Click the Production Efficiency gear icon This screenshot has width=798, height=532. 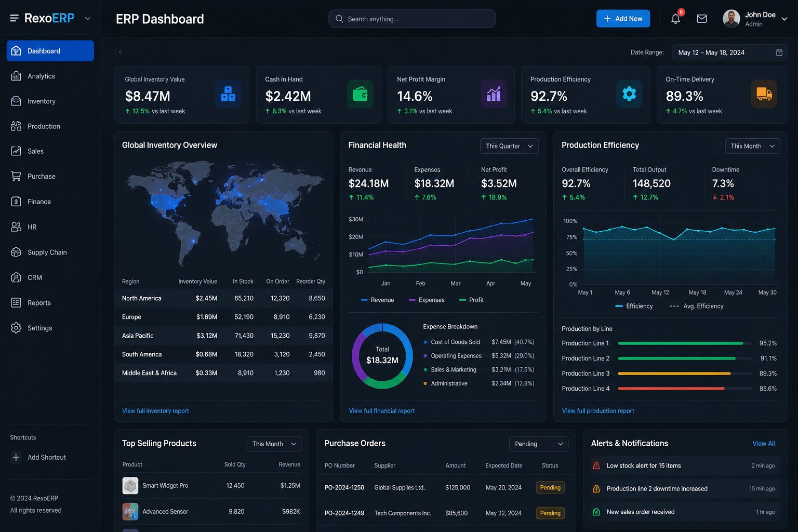(629, 94)
